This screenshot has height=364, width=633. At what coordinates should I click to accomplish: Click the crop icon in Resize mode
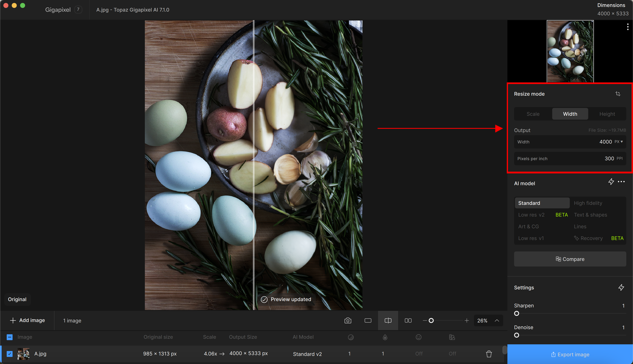pyautogui.click(x=618, y=94)
